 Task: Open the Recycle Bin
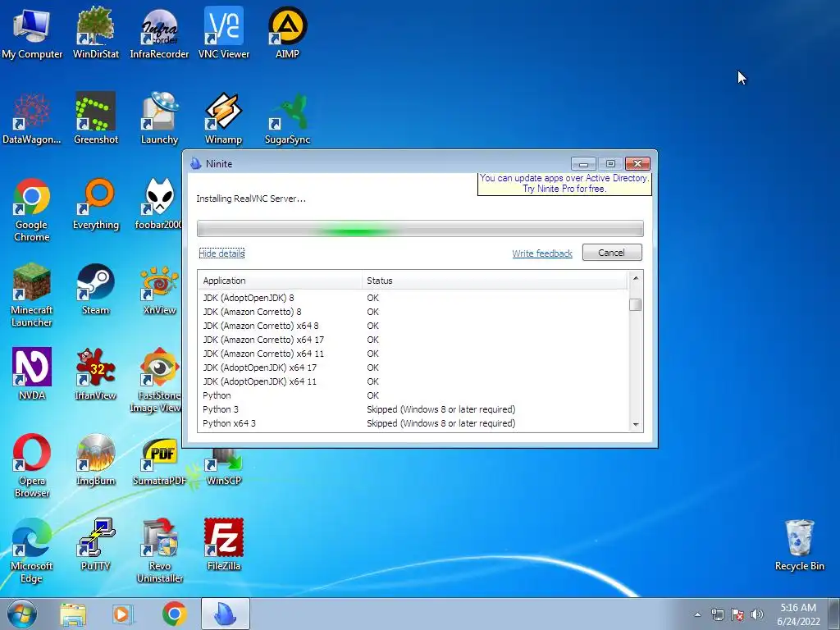[x=799, y=545]
